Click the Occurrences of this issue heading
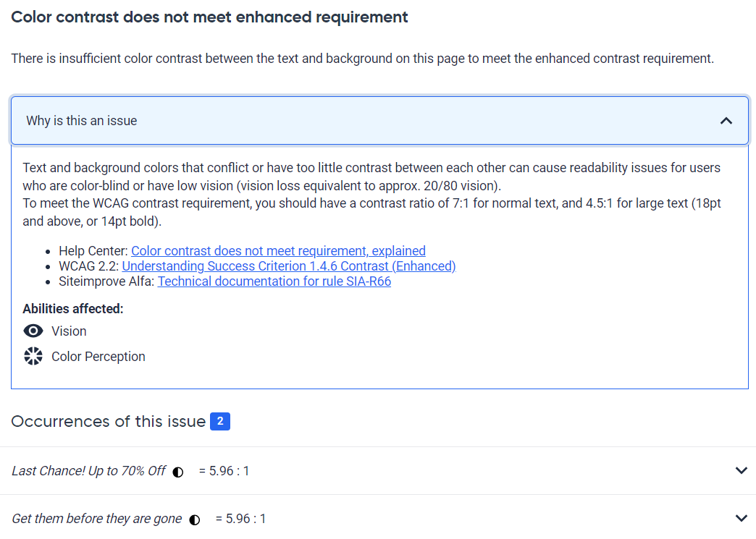Viewport: 756px width, 539px height. (109, 422)
